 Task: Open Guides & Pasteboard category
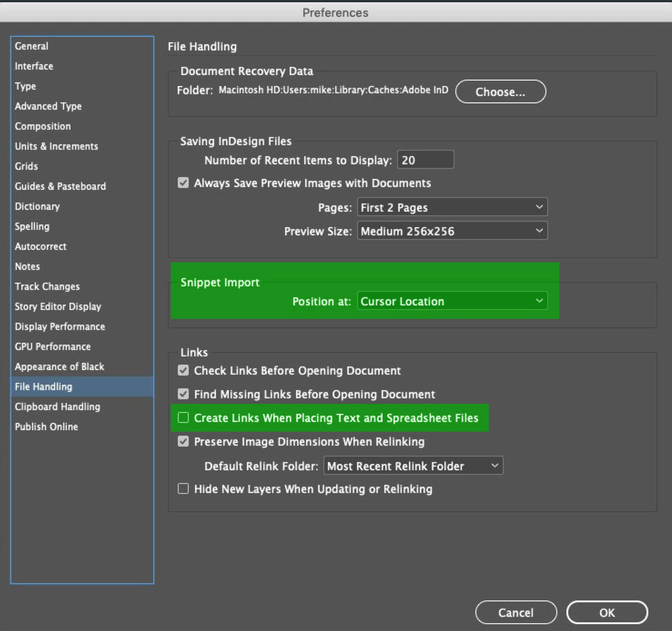60,186
